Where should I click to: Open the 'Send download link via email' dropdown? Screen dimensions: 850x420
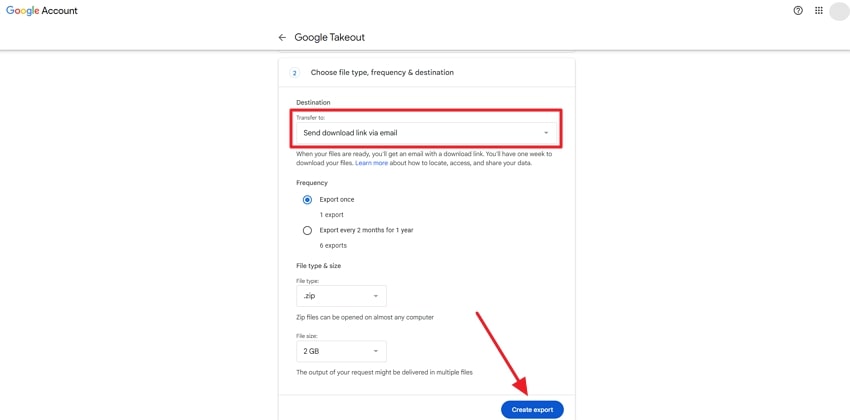[425, 133]
